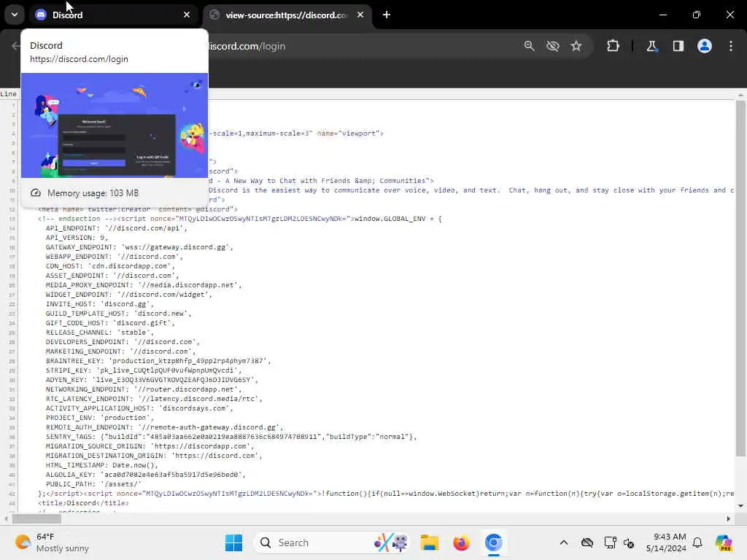Viewport: 747px width, 560px height.
Task: Click the muted volume tray icon
Action: (628, 542)
